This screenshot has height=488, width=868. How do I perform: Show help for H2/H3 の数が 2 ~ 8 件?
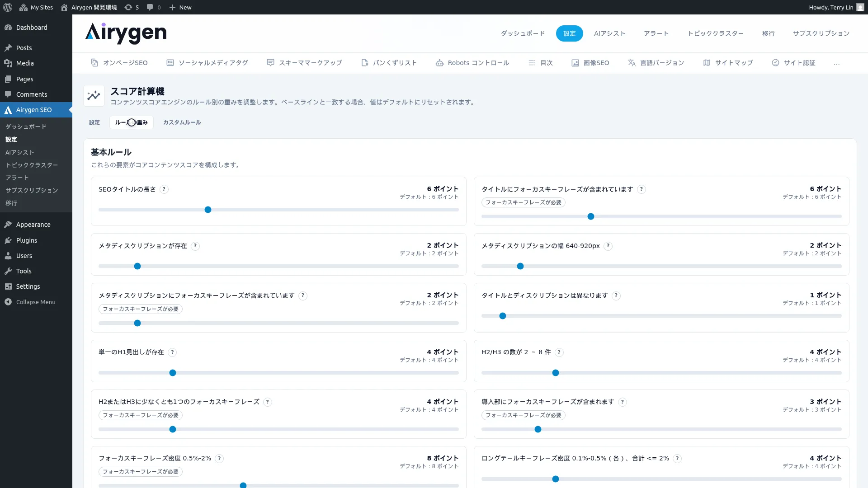(x=559, y=352)
